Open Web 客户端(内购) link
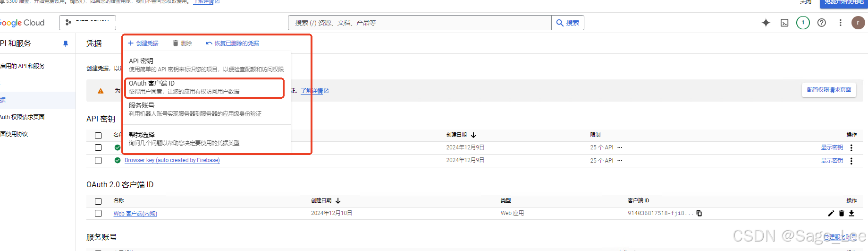The width and height of the screenshot is (868, 251). (x=135, y=214)
